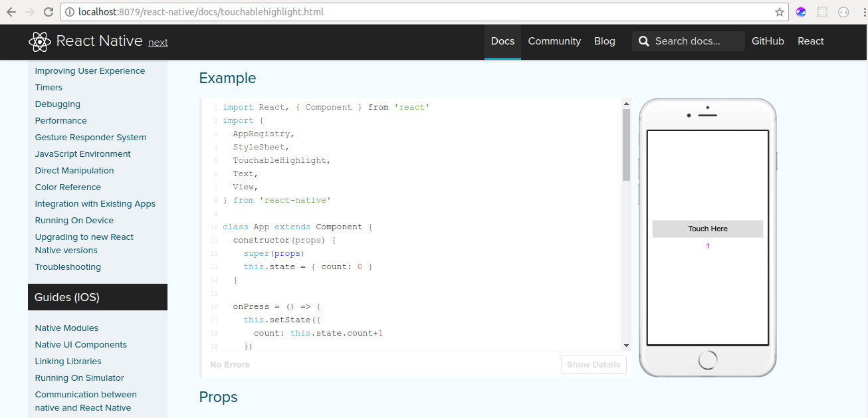Go to the Blog tab
This screenshot has height=418, width=868.
605,41
